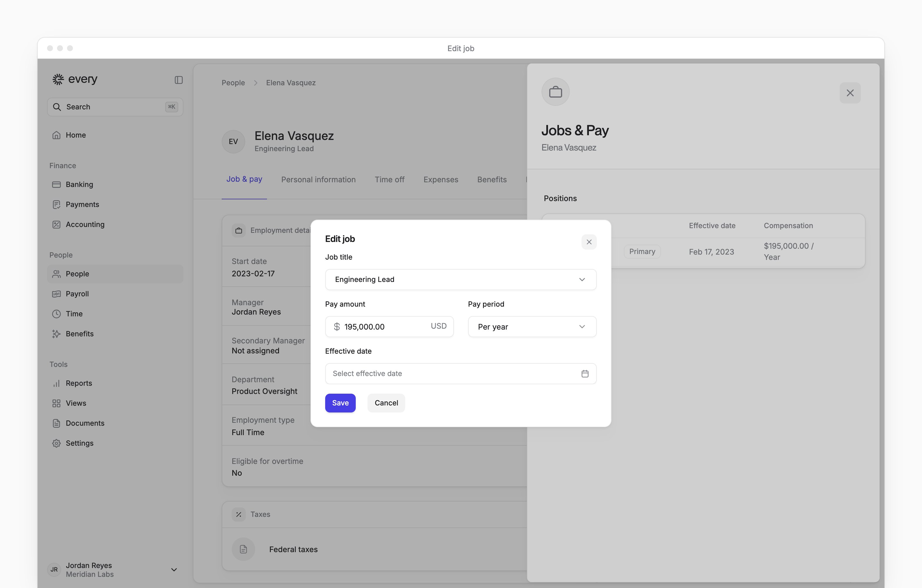Image resolution: width=922 pixels, height=588 pixels.
Task: Open Settings in the sidebar
Action: click(x=115, y=443)
